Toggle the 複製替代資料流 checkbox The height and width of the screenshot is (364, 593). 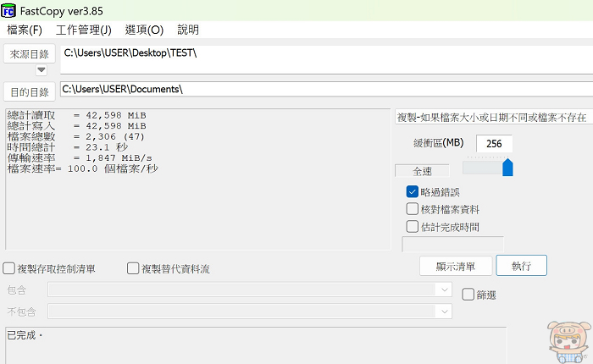[133, 269]
